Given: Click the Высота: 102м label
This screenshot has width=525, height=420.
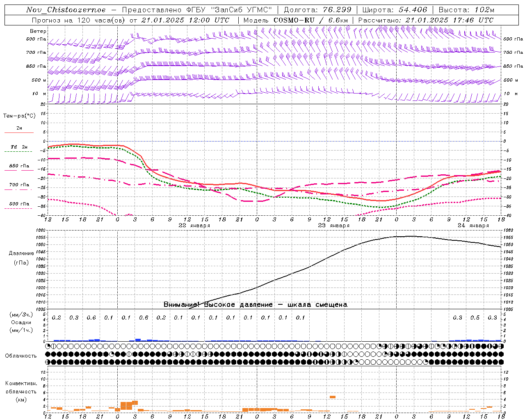Looking at the screenshot, I should pyautogui.click(x=466, y=10).
